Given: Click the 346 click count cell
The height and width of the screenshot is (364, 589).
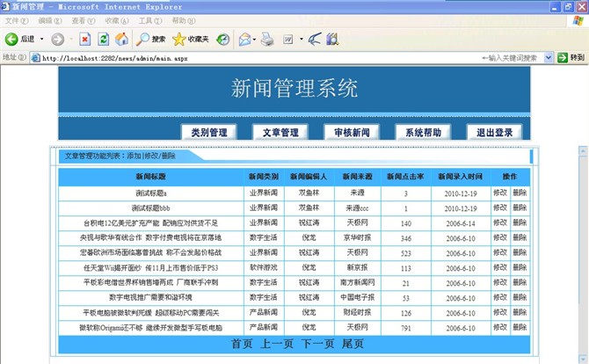Looking at the screenshot, I should point(405,238).
